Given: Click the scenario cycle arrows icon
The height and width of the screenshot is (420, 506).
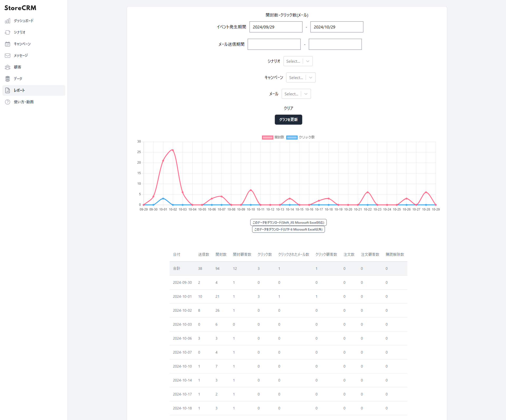Looking at the screenshot, I should point(8,32).
